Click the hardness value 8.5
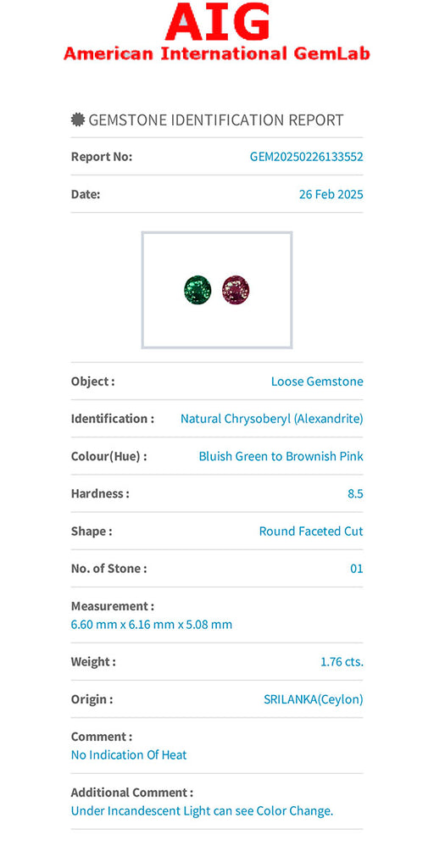The height and width of the screenshot is (868, 434). click(x=355, y=494)
